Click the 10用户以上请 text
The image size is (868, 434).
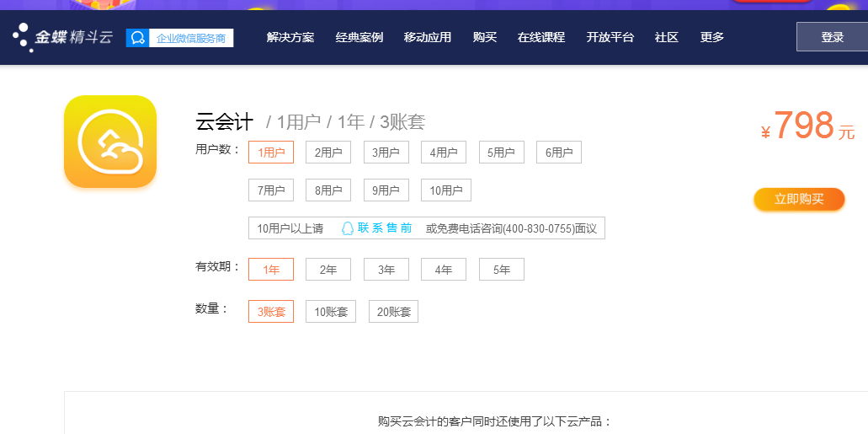(290, 228)
